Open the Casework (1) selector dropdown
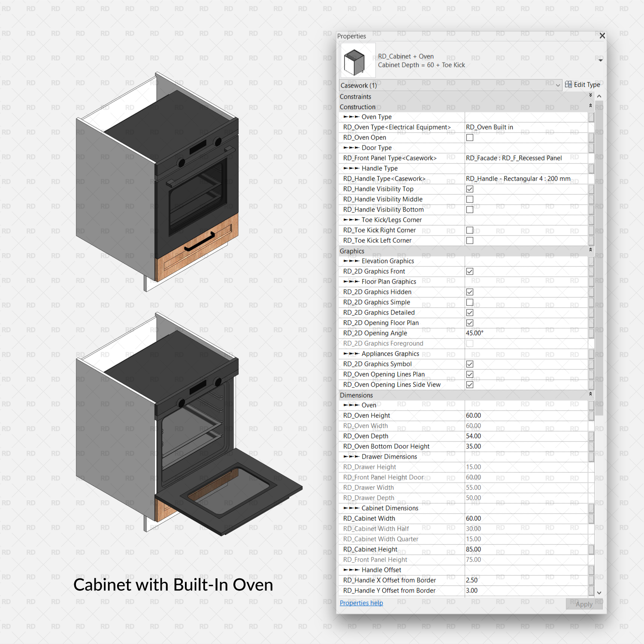Viewport: 644px width, 644px height. click(x=558, y=85)
